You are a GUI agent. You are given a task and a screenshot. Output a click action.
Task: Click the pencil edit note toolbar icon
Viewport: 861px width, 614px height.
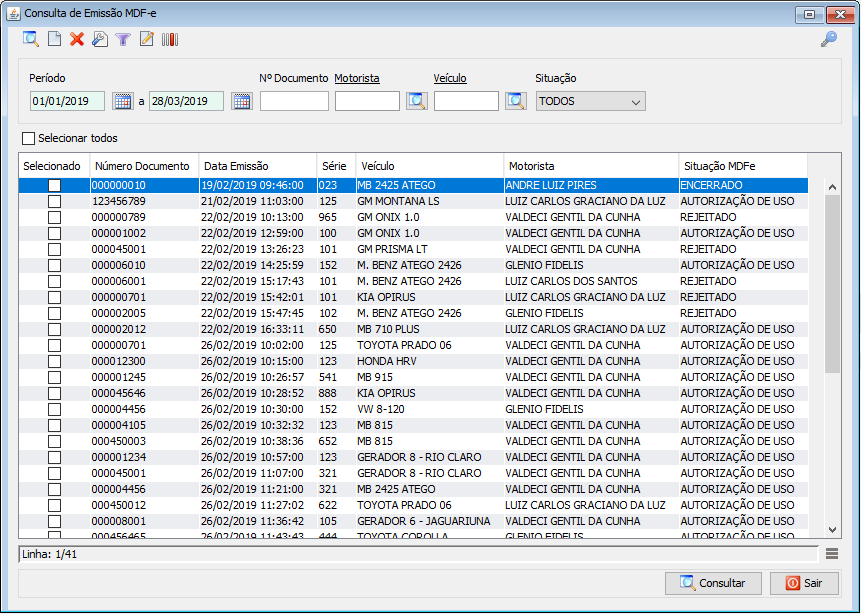click(x=147, y=39)
